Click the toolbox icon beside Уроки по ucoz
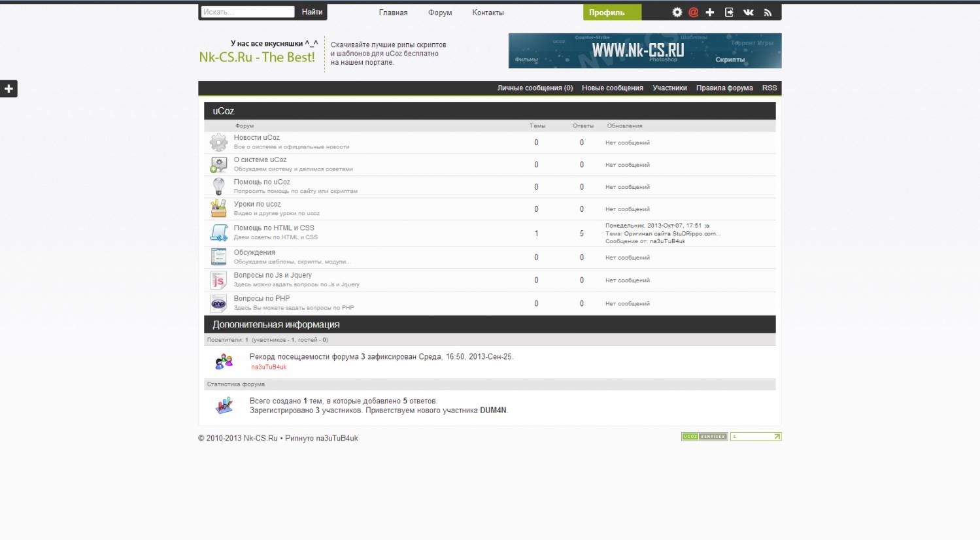 pos(218,209)
